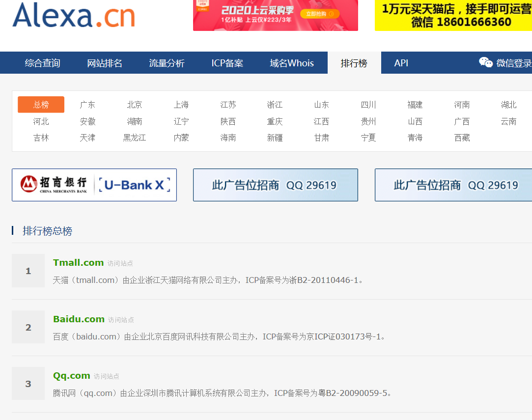This screenshot has width=532, height=420.
Task: Click the 腾讯网 description text with ICP number
Action: point(222,393)
